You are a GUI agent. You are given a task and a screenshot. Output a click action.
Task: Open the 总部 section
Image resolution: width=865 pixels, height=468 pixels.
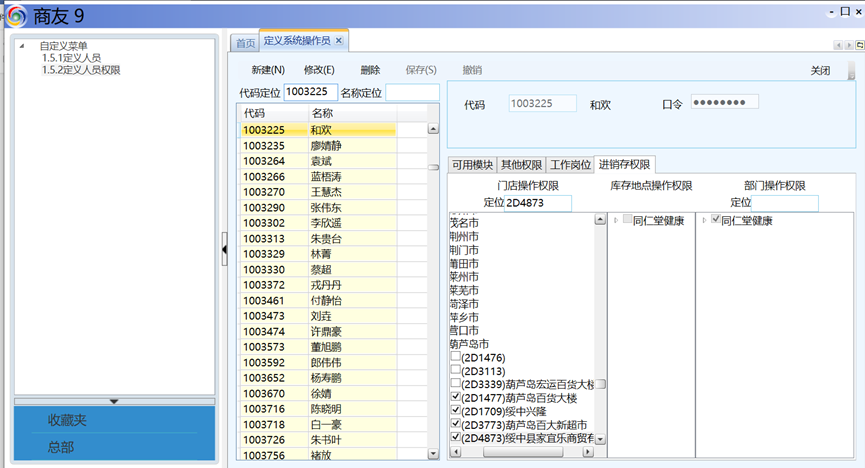[x=61, y=446]
